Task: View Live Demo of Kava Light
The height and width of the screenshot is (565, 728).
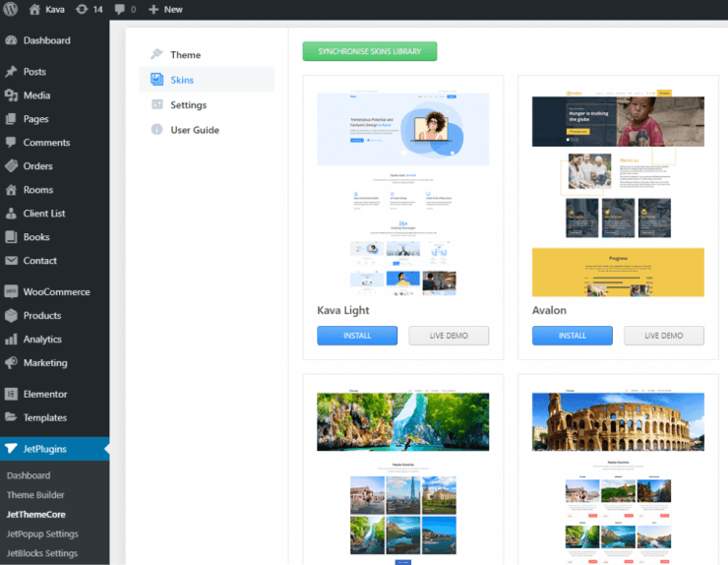Action: (449, 336)
